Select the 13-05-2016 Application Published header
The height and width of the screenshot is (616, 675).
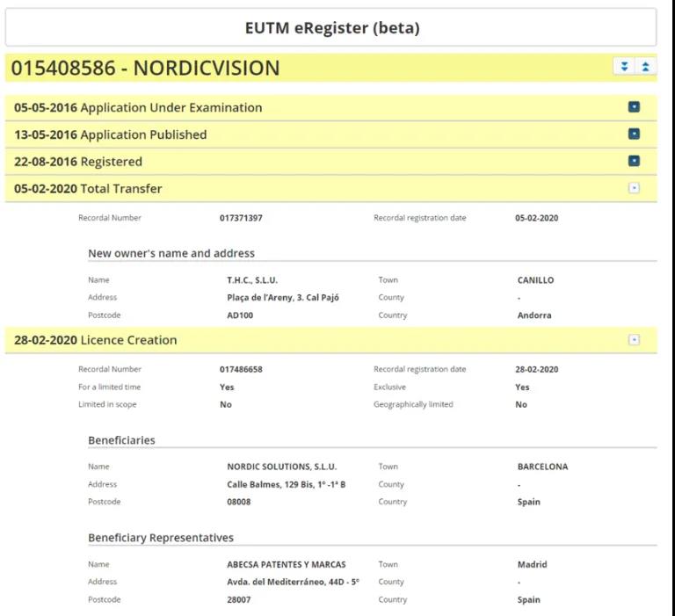[x=330, y=134]
